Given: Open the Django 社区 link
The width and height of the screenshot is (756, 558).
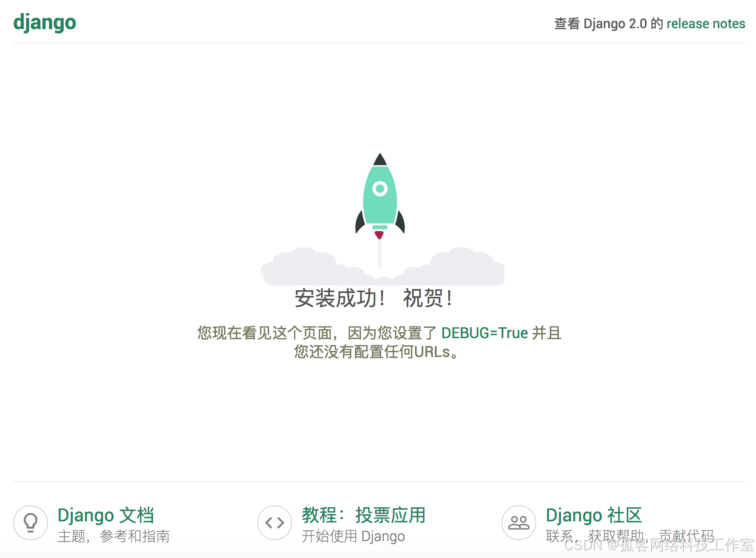Looking at the screenshot, I should click(x=594, y=515).
